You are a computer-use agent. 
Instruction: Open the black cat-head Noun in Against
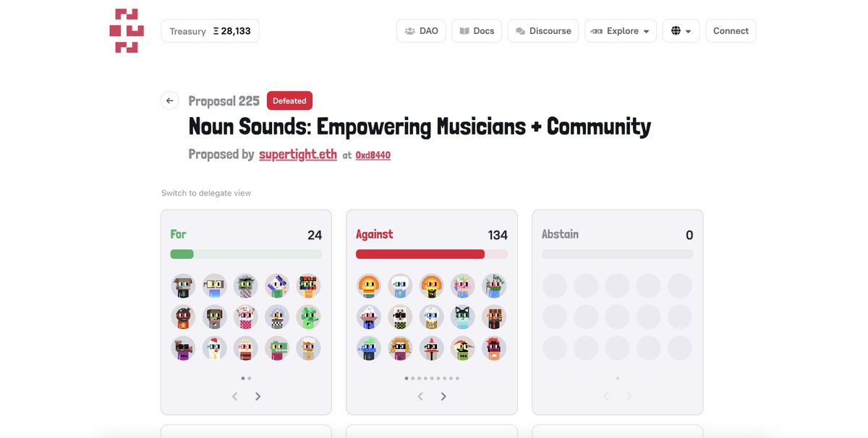[463, 317]
